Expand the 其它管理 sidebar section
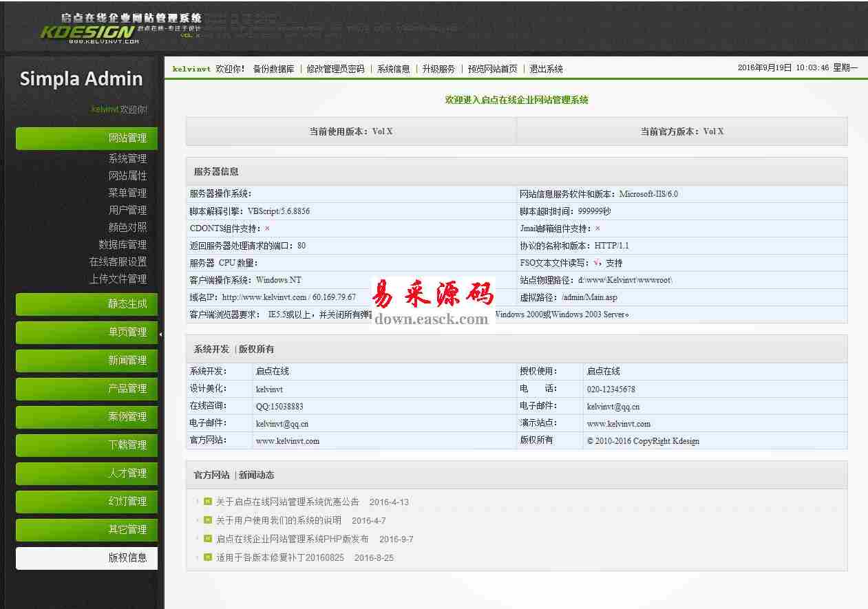 87,530
